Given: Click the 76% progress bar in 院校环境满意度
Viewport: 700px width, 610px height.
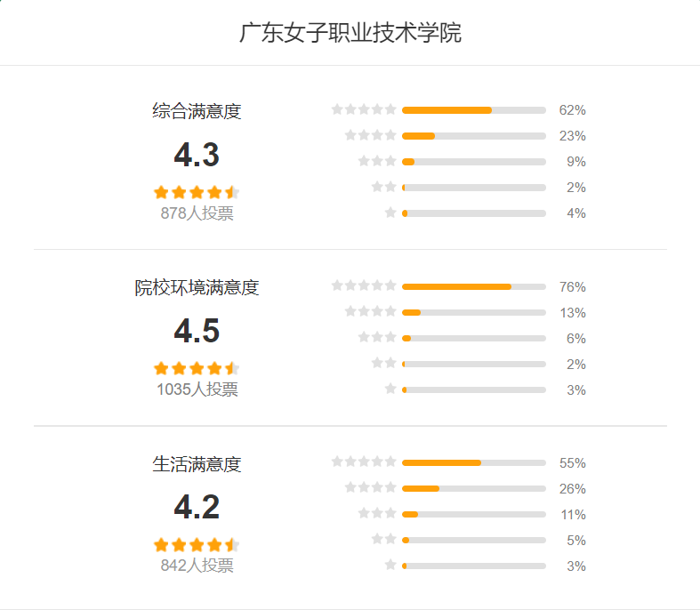Looking at the screenshot, I should pyautogui.click(x=474, y=286).
